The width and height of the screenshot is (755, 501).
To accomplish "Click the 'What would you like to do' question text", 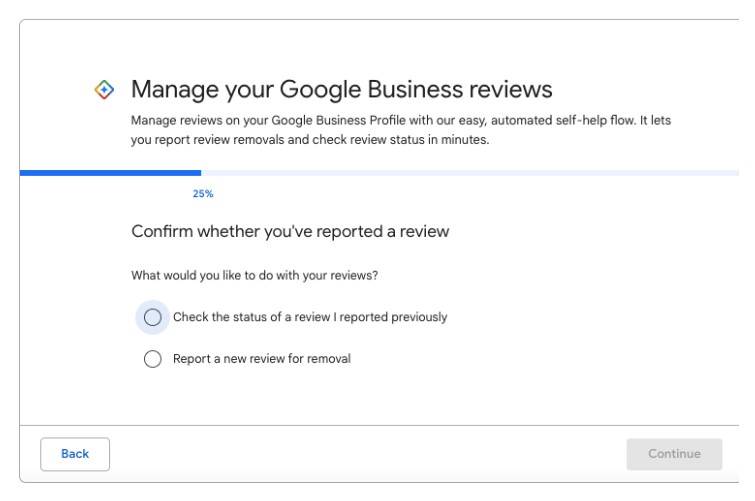I will (x=254, y=276).
